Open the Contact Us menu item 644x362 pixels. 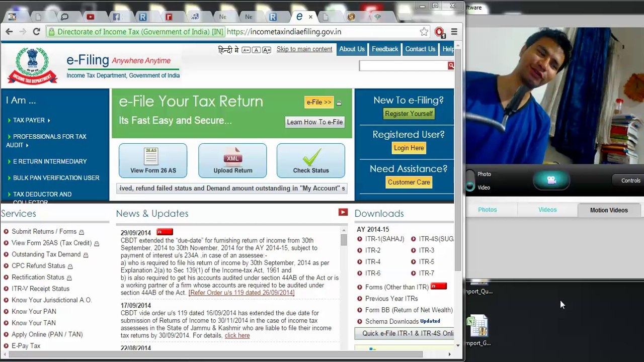(x=420, y=49)
